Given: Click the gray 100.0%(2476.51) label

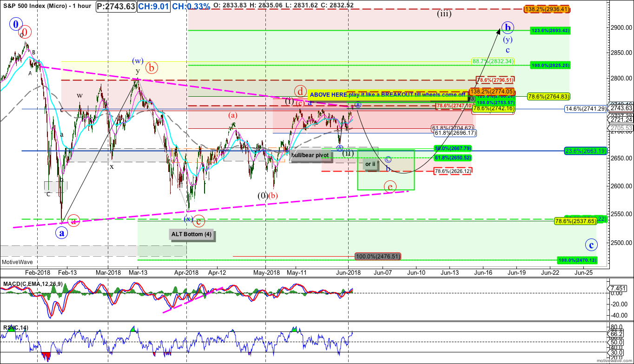Looking at the screenshot, I should coord(378,256).
